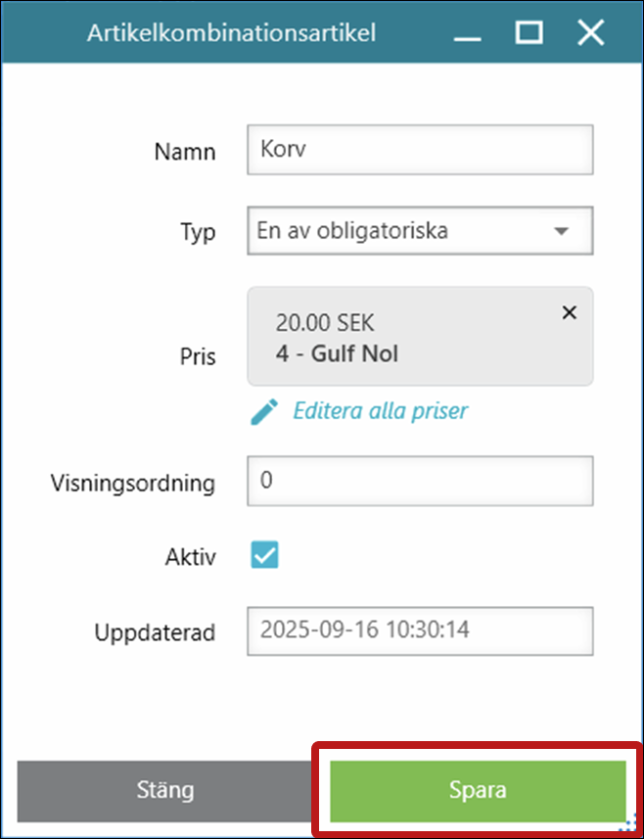644x839 pixels.
Task: Open the Typ combo box showing En av obligatoriska
Action: point(401,232)
